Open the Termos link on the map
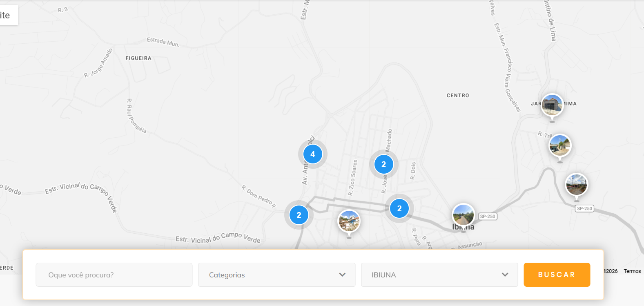Screen dimensions: 644x306 coord(632,271)
